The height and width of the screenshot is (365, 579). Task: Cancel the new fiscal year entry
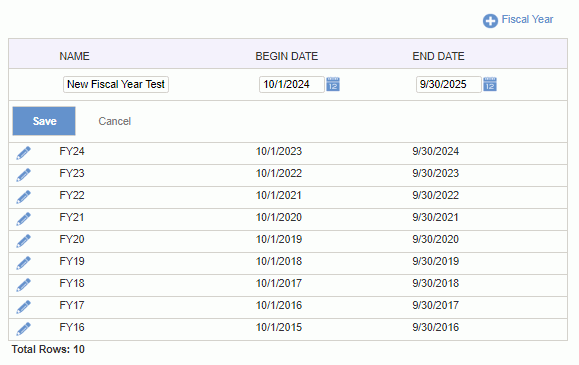pos(114,121)
